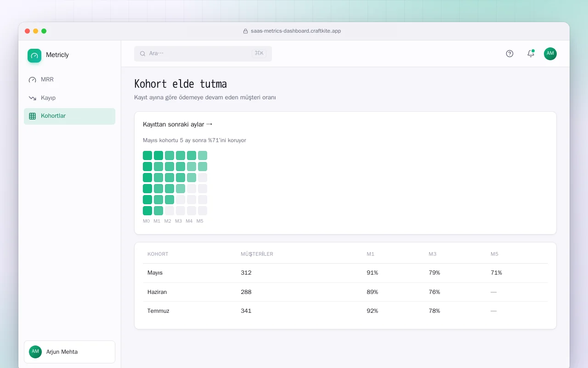588x368 pixels.
Task: Click the 89% value for Haziran
Action: 372,292
